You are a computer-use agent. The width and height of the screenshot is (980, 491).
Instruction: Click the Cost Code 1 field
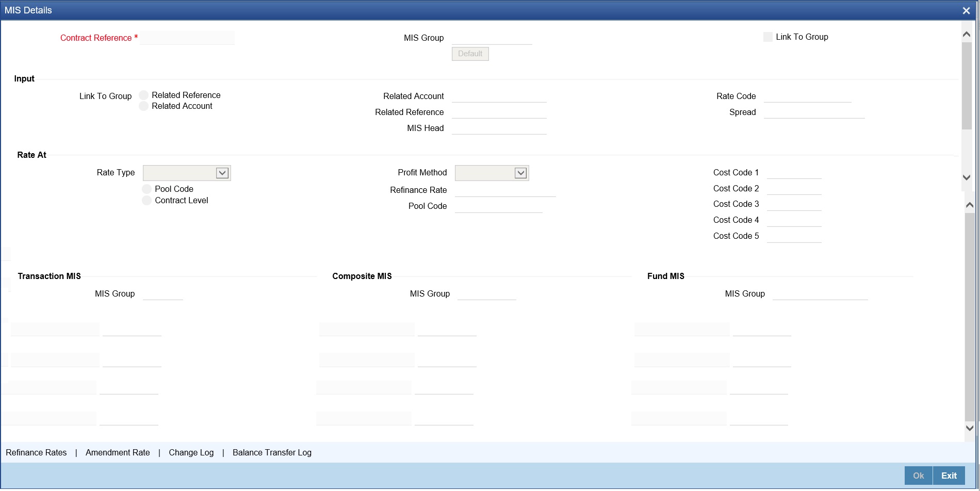(794, 173)
